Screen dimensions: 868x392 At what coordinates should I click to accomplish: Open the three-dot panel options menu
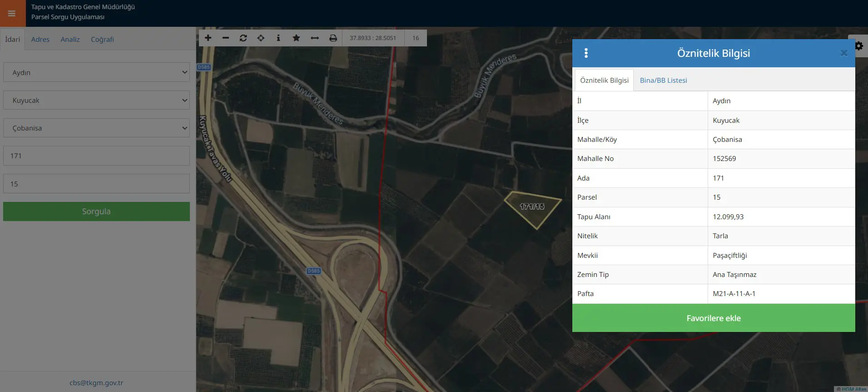pos(586,53)
